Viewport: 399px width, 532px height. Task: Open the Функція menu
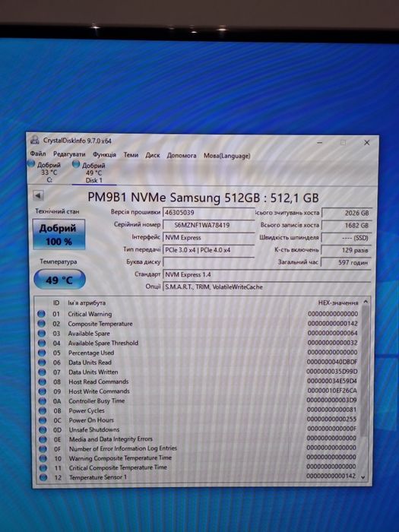[x=105, y=155]
